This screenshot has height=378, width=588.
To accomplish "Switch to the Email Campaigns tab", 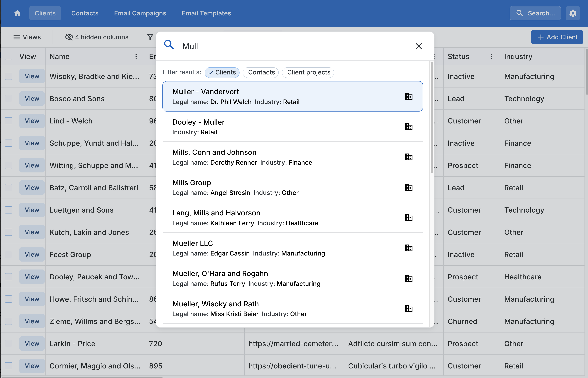I will tap(140, 13).
